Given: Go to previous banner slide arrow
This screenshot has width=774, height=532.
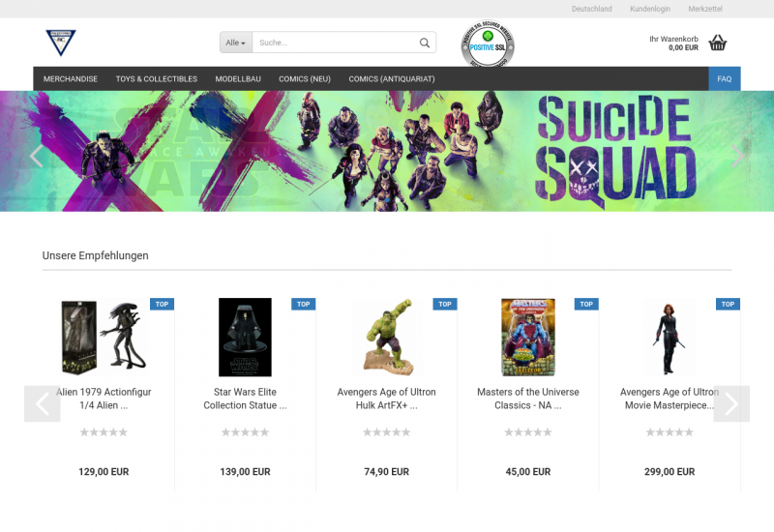Looking at the screenshot, I should (37, 156).
